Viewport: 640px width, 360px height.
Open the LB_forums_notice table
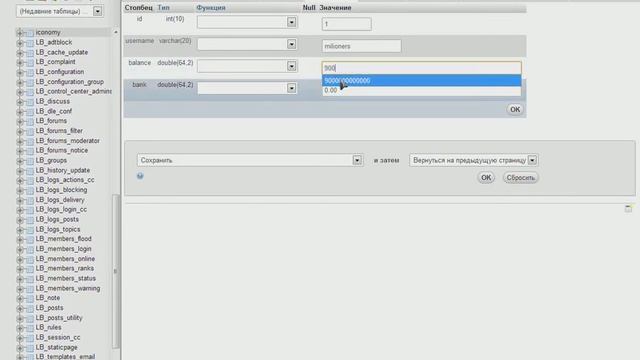62,151
